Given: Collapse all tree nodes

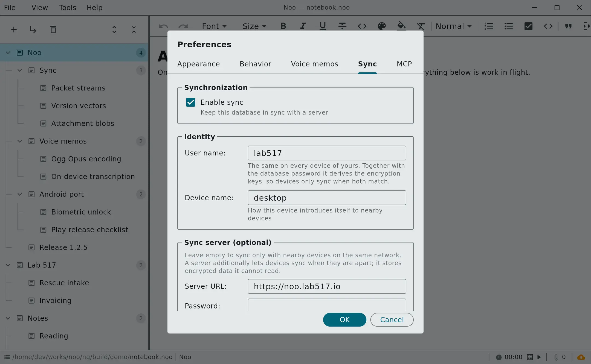Looking at the screenshot, I should click(x=134, y=30).
